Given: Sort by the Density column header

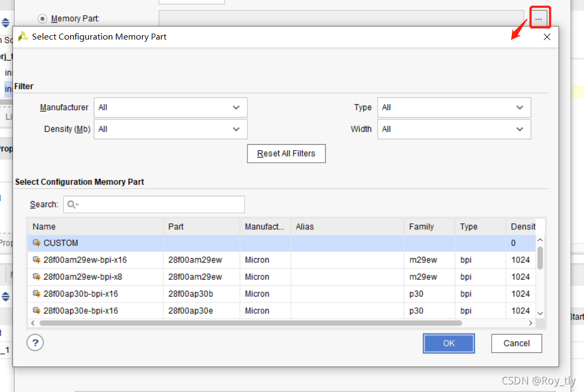Looking at the screenshot, I should click(522, 227).
